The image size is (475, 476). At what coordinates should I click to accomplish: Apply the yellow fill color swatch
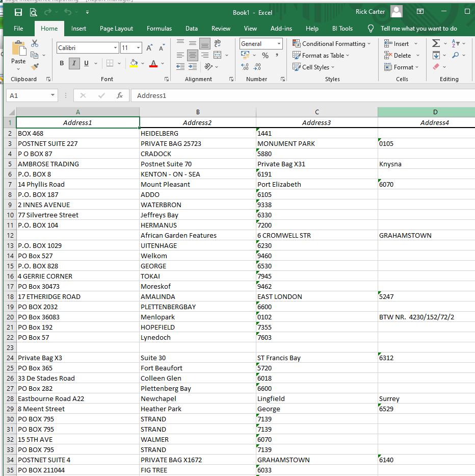tap(134, 63)
